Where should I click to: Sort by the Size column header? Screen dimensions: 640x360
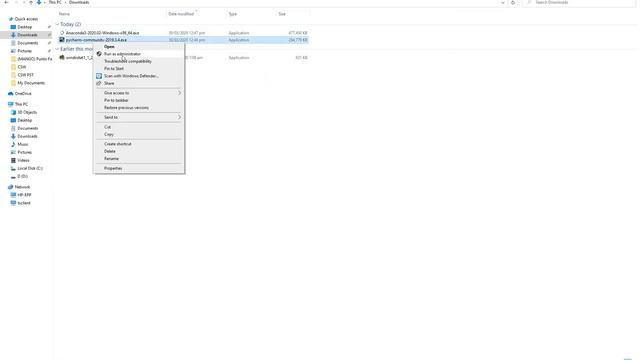click(282, 14)
